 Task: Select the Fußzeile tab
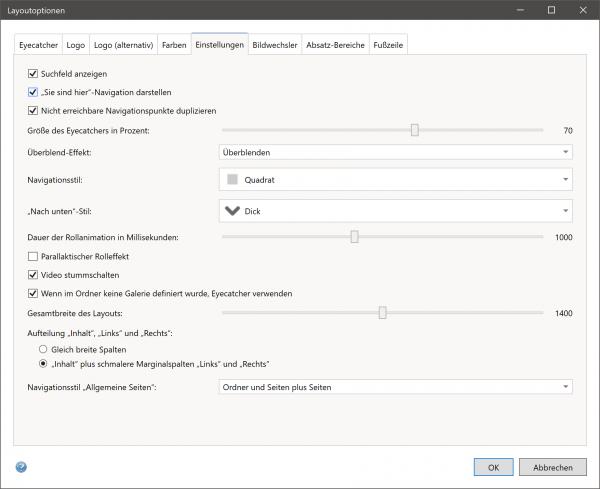[388, 45]
